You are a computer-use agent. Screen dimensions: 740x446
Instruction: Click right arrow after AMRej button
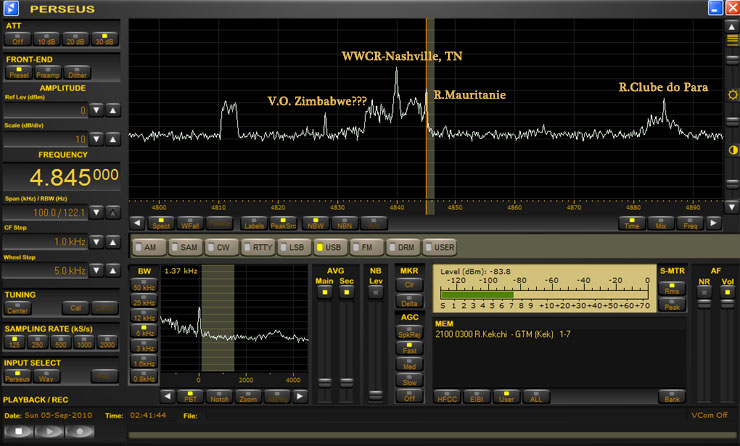(300, 396)
